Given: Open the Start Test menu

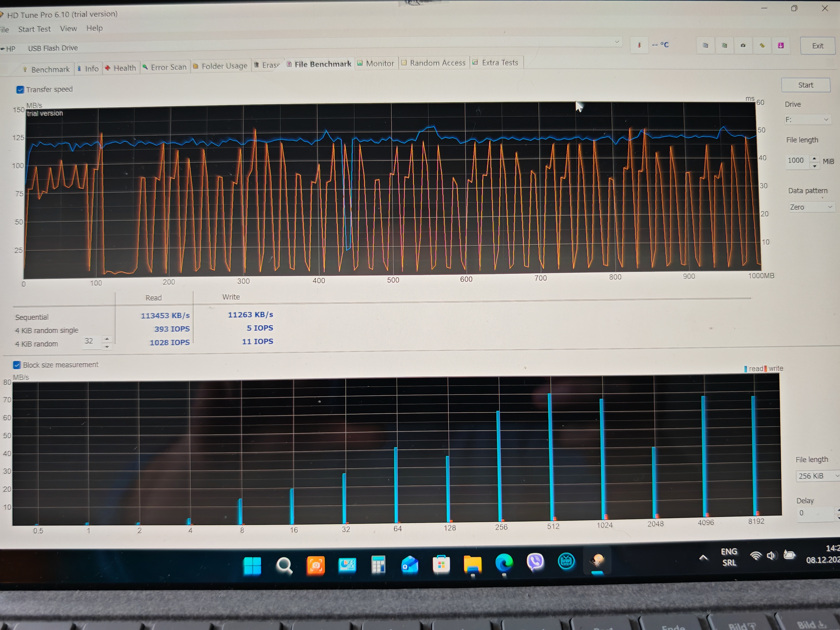Looking at the screenshot, I should pyautogui.click(x=34, y=29).
